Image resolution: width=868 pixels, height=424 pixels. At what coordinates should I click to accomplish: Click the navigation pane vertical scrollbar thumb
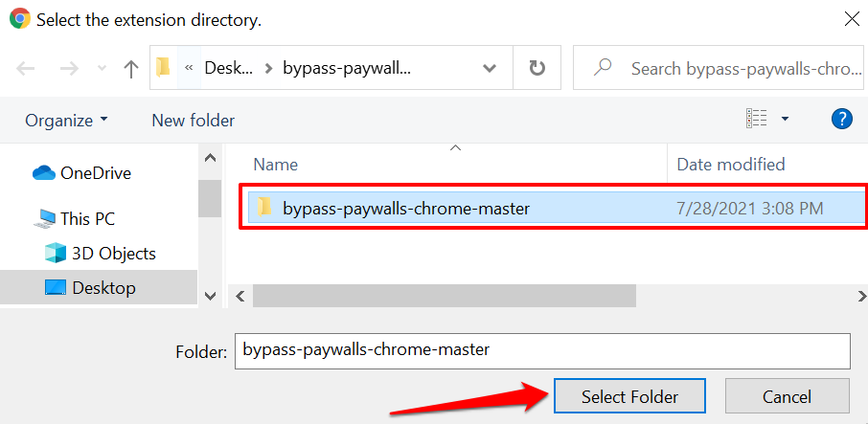[x=210, y=198]
